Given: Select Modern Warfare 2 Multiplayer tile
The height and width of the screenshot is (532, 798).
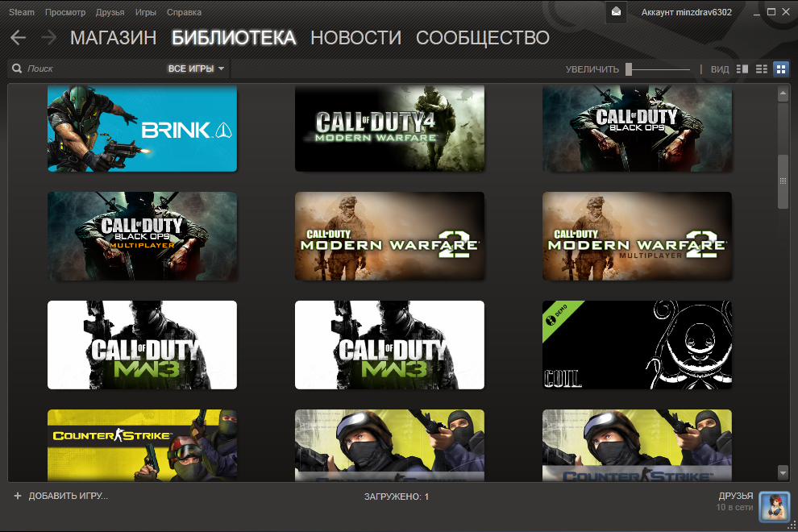Looking at the screenshot, I should [637, 236].
